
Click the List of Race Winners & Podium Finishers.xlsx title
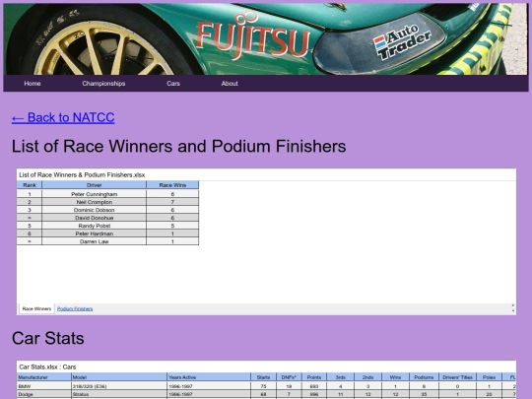point(82,174)
